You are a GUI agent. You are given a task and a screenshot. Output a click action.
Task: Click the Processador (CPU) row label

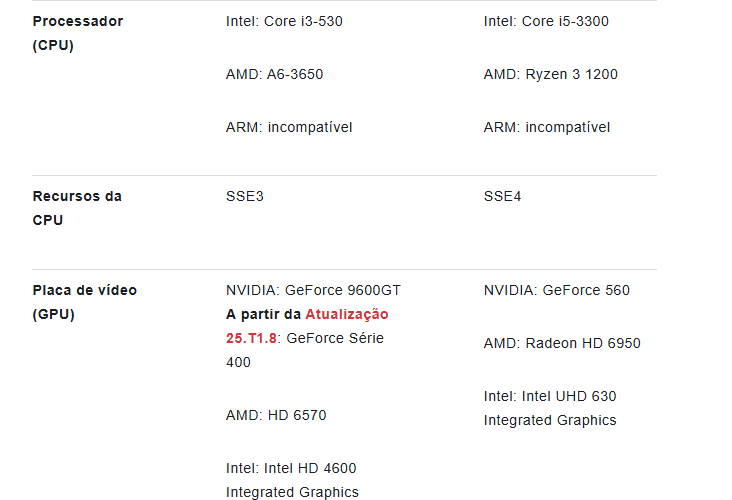(x=77, y=33)
